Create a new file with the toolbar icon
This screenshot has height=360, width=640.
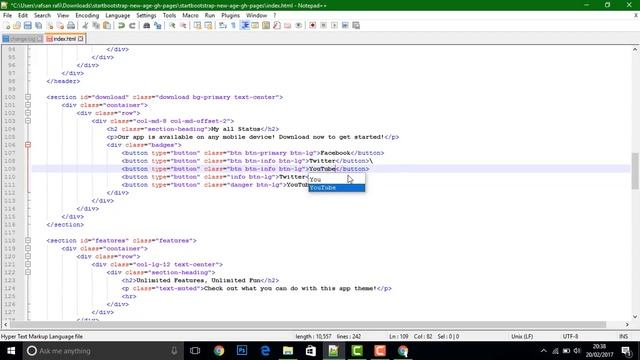[x=7, y=25]
